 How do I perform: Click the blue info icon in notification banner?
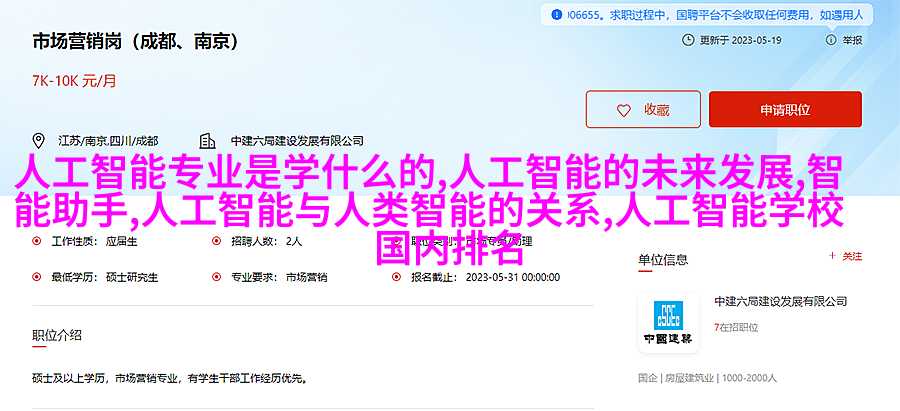click(x=556, y=15)
